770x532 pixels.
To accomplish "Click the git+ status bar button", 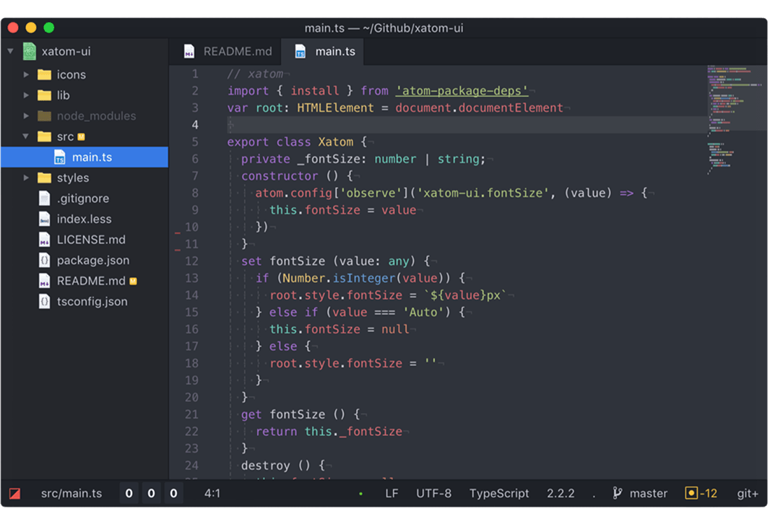I will tap(748, 493).
